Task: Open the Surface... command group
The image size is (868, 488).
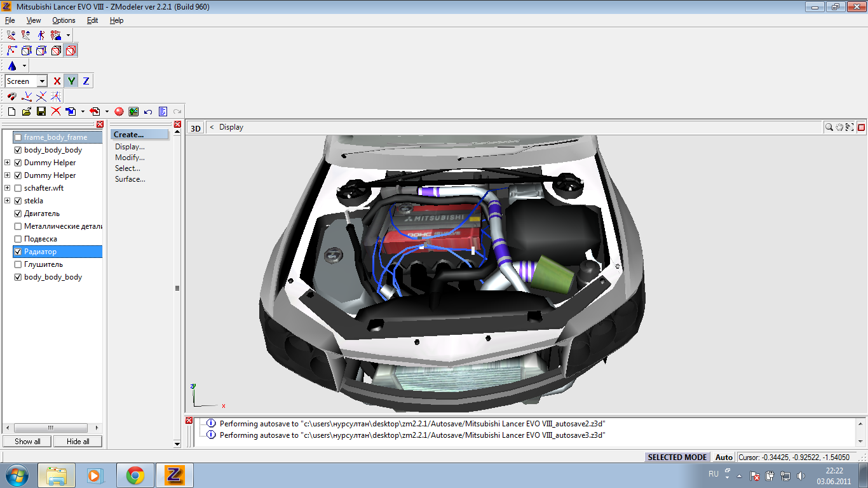Action: pos(130,179)
